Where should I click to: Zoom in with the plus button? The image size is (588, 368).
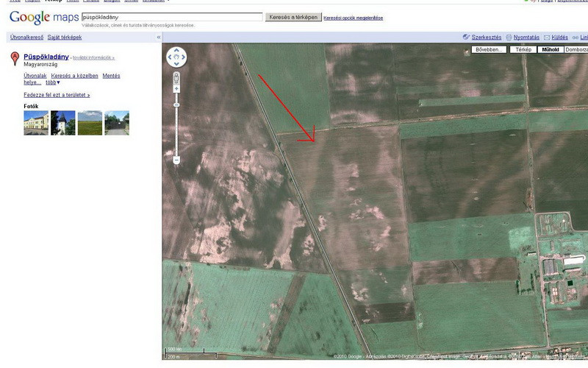[x=176, y=89]
